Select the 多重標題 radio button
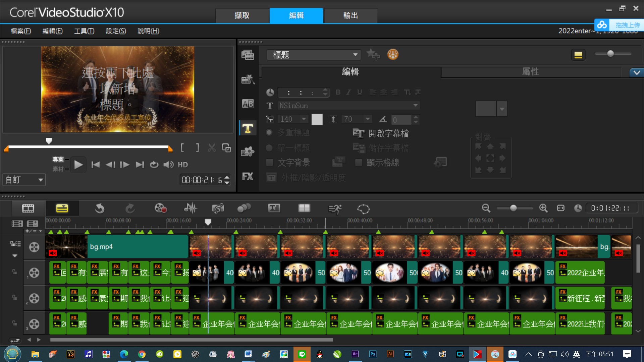This screenshot has height=362, width=644. point(269,132)
